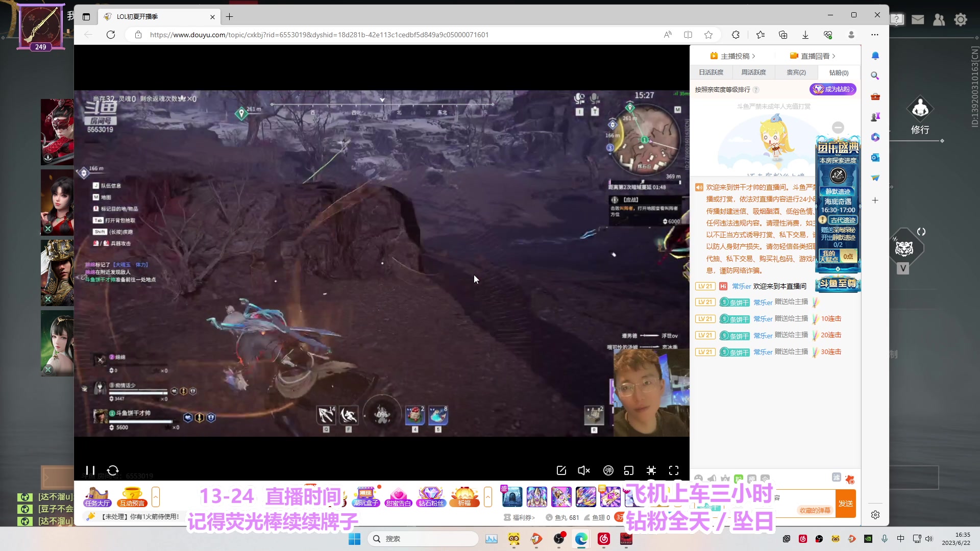
Task: Toggle danmaku (弹) bullet comments
Action: [608, 470]
